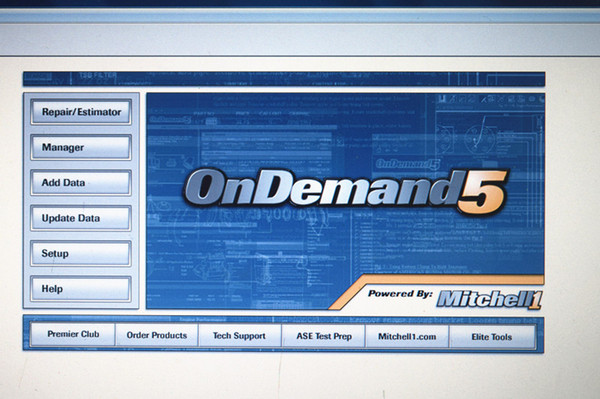Launch the Manager module
This screenshot has height=399, width=600.
click(81, 147)
